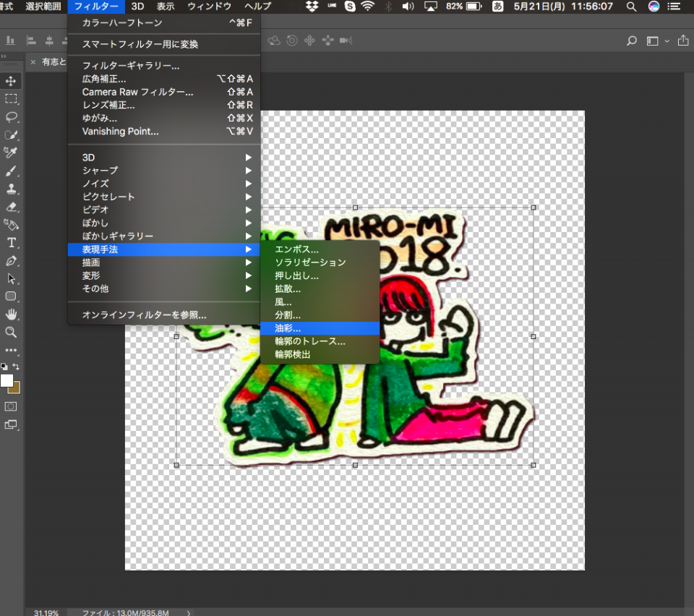Open the ウィンドウ menu
This screenshot has height=616, width=694.
(x=209, y=7)
